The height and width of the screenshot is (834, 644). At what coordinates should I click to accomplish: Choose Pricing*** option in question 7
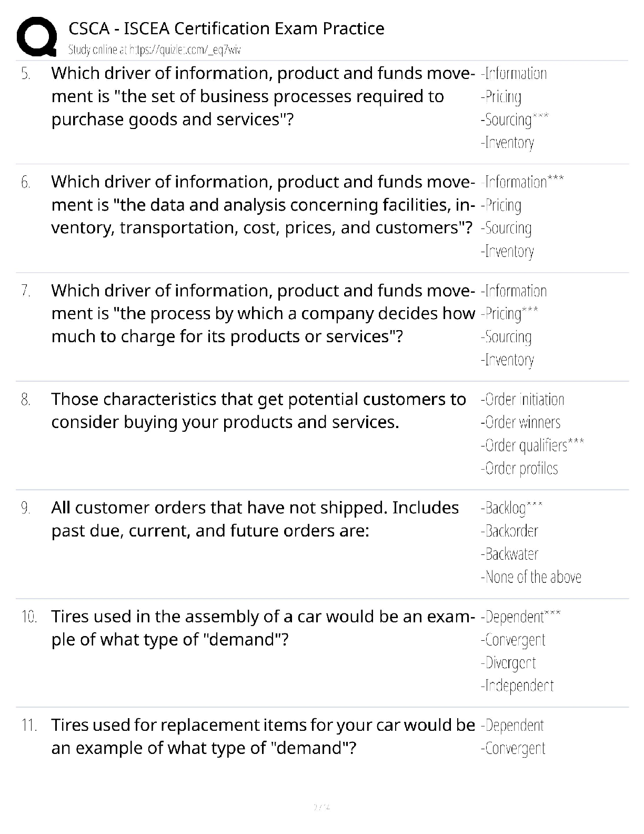[x=509, y=314]
